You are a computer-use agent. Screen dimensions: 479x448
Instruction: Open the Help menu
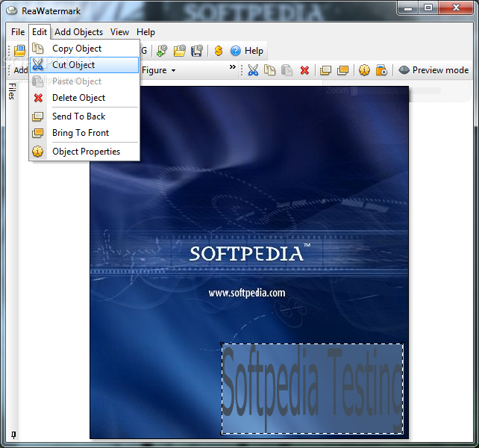coord(145,32)
